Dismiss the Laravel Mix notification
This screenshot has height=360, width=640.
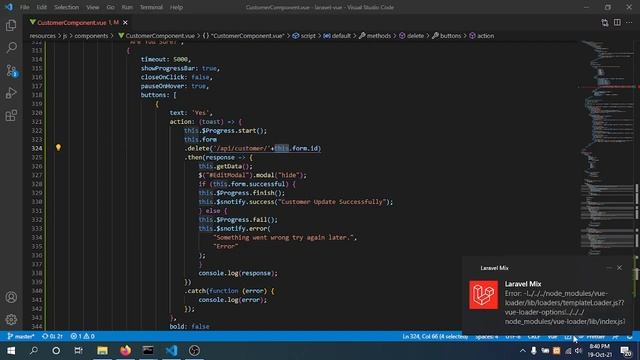[x=619, y=268]
